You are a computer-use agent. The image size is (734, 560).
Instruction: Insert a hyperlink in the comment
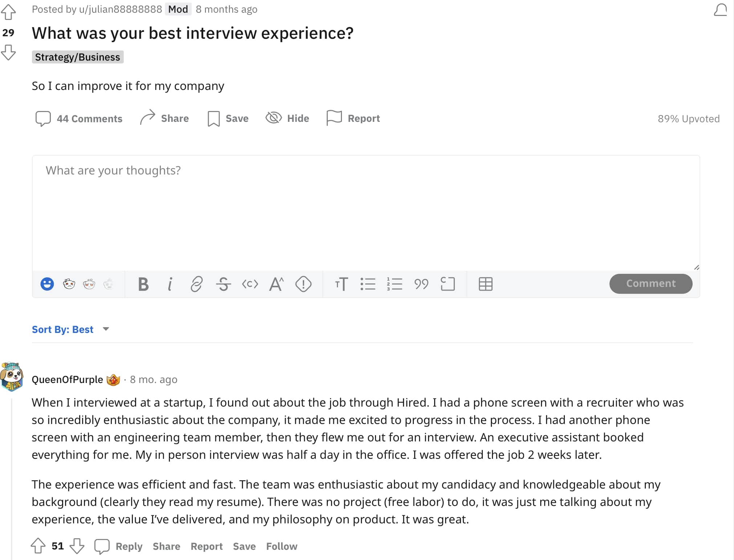[x=196, y=284]
